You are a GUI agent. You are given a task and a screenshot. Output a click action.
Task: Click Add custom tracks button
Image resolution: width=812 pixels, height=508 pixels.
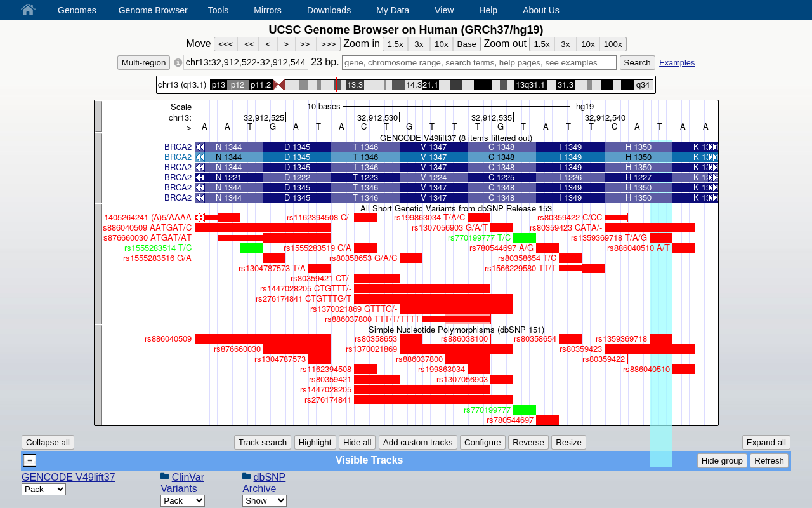click(x=418, y=442)
